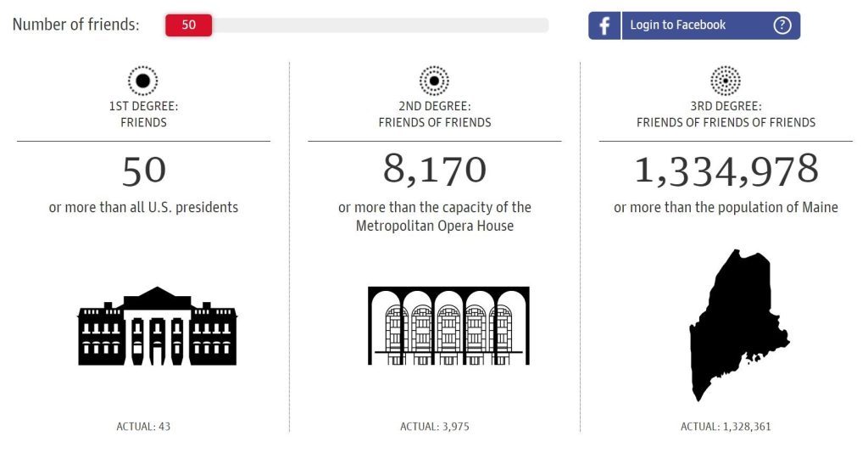
Task: Click the 'Number of friends:' label
Action: 75,25
